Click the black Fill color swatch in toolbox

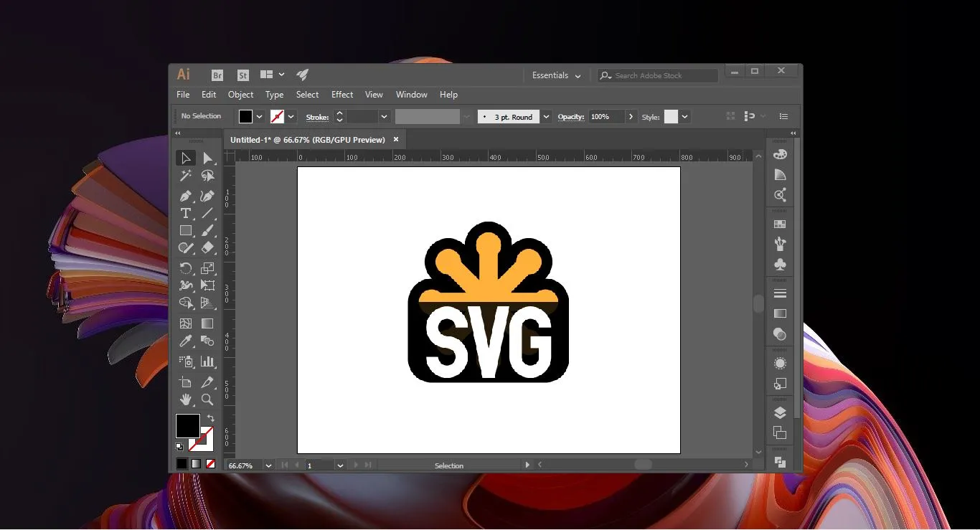point(187,425)
